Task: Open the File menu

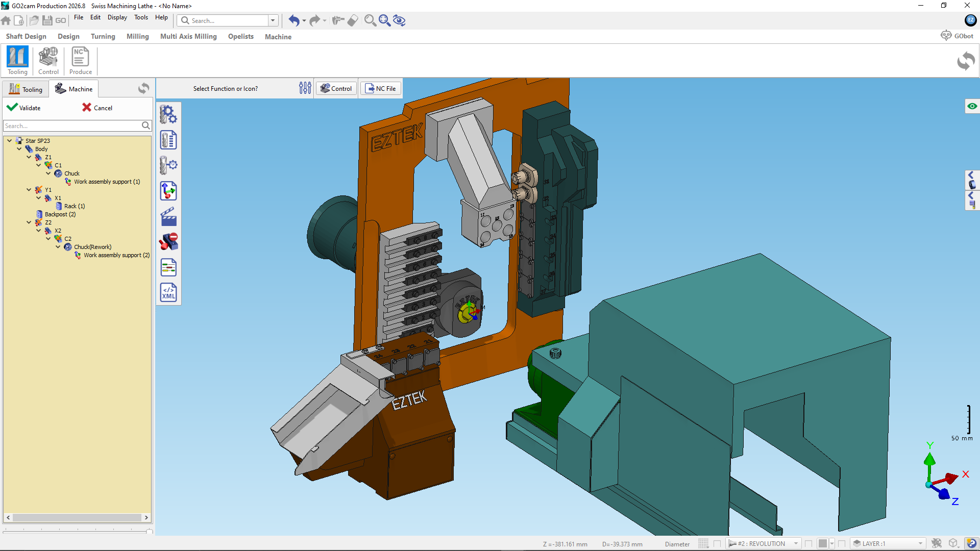Action: pyautogui.click(x=79, y=17)
